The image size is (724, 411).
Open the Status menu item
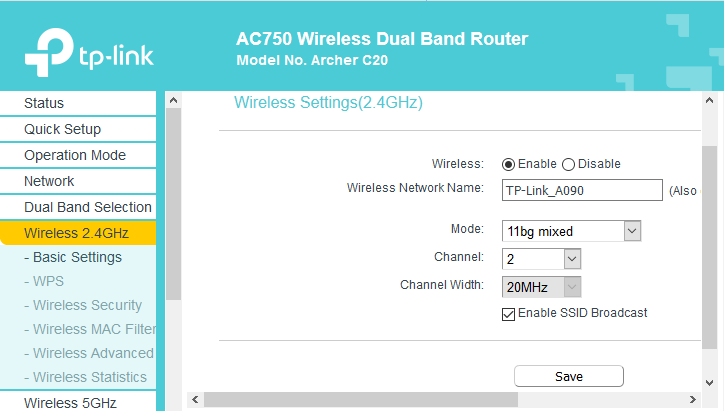click(x=44, y=103)
